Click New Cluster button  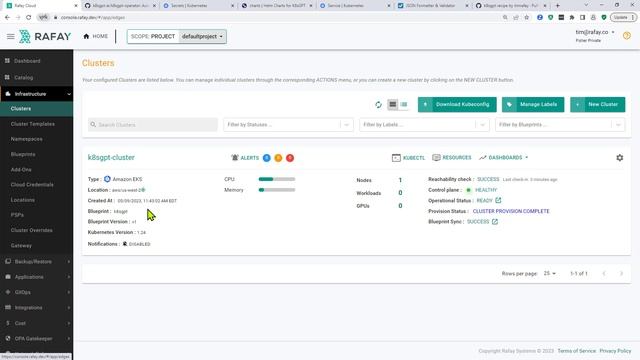pos(598,104)
